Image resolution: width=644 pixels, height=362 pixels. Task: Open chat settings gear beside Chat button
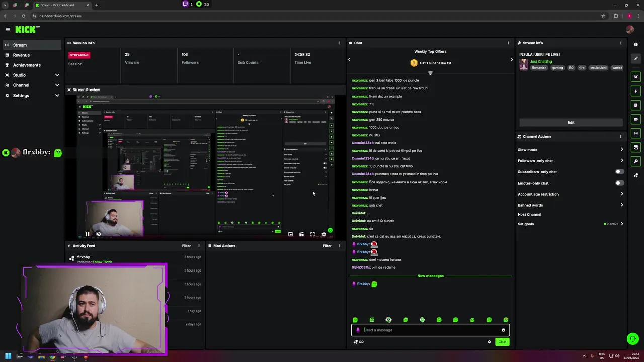tap(489, 342)
